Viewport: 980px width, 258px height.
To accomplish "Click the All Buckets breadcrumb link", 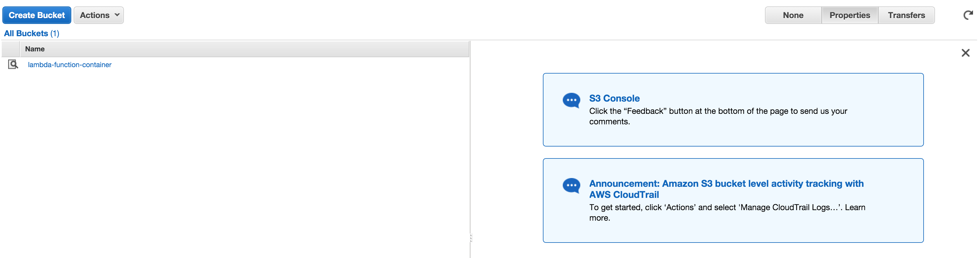I will 26,34.
